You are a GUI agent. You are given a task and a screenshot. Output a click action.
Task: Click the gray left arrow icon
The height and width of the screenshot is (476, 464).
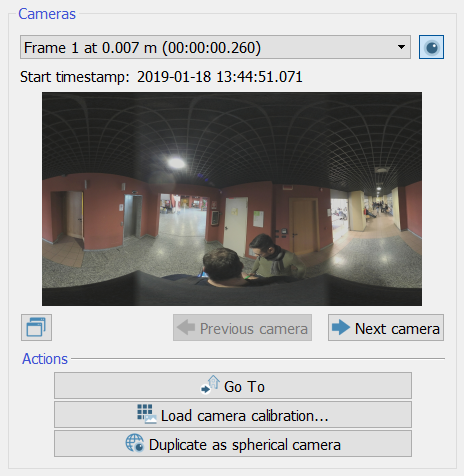click(x=186, y=327)
